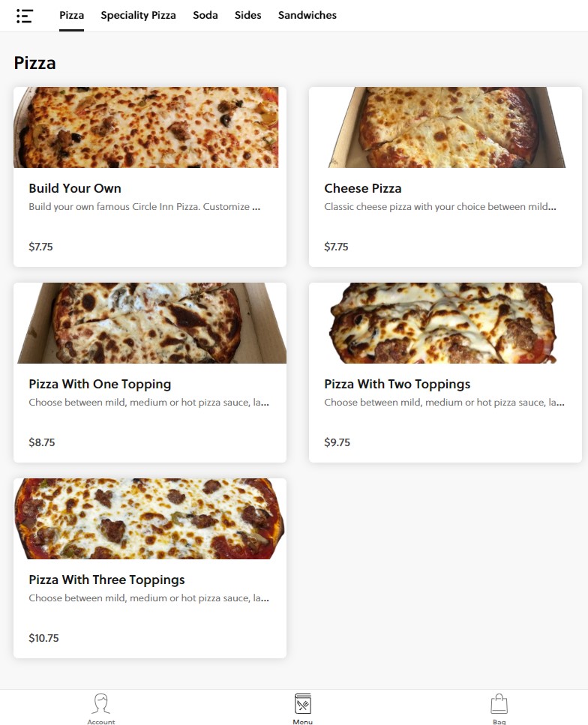This screenshot has height=725, width=588.
Task: Open the shopping Bag icon
Action: 499,704
